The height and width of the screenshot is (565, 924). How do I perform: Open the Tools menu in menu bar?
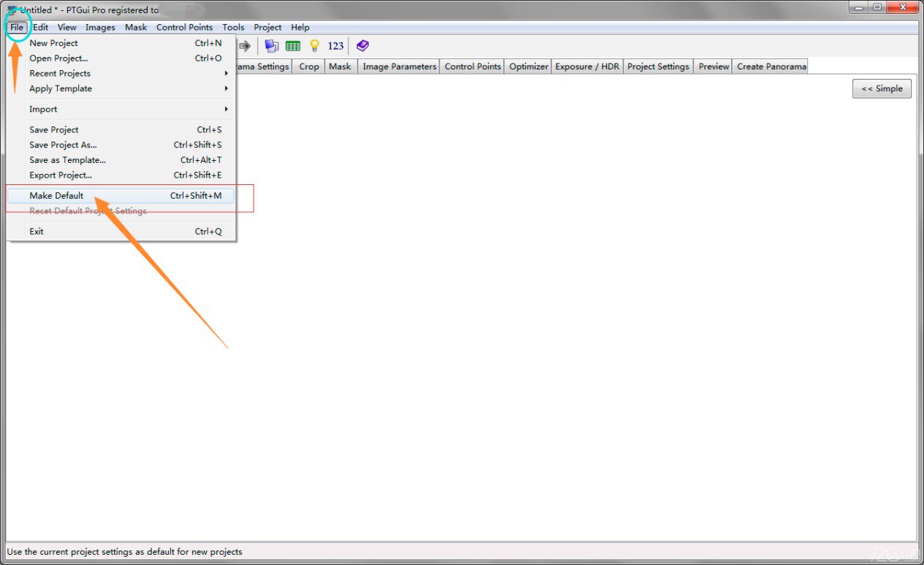pos(233,27)
